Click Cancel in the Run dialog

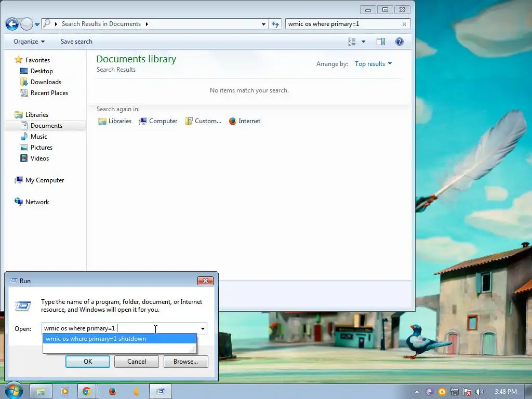point(137,362)
